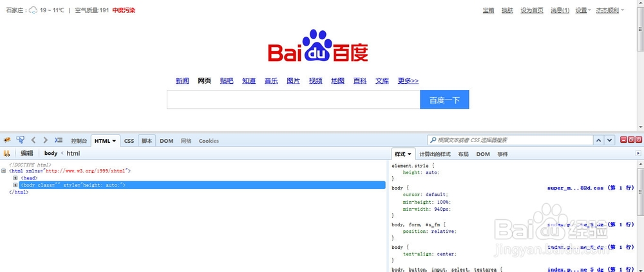
Task: Collapse the side panel with the small arrow button
Action: [638, 154]
